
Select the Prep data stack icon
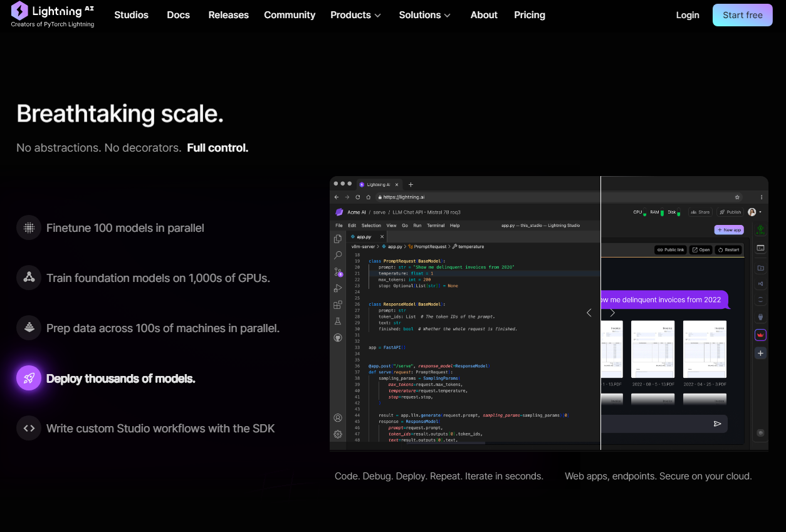pyautogui.click(x=29, y=328)
